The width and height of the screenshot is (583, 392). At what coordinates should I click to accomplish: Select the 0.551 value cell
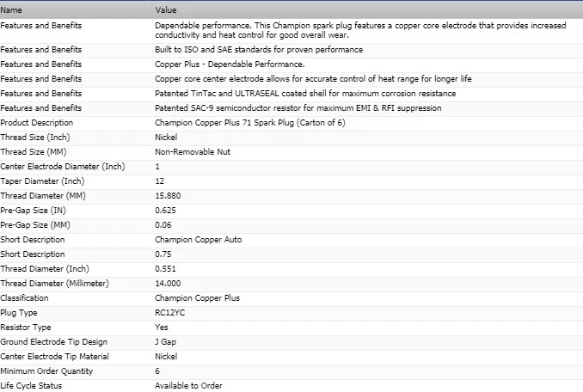pyautogui.click(x=165, y=269)
